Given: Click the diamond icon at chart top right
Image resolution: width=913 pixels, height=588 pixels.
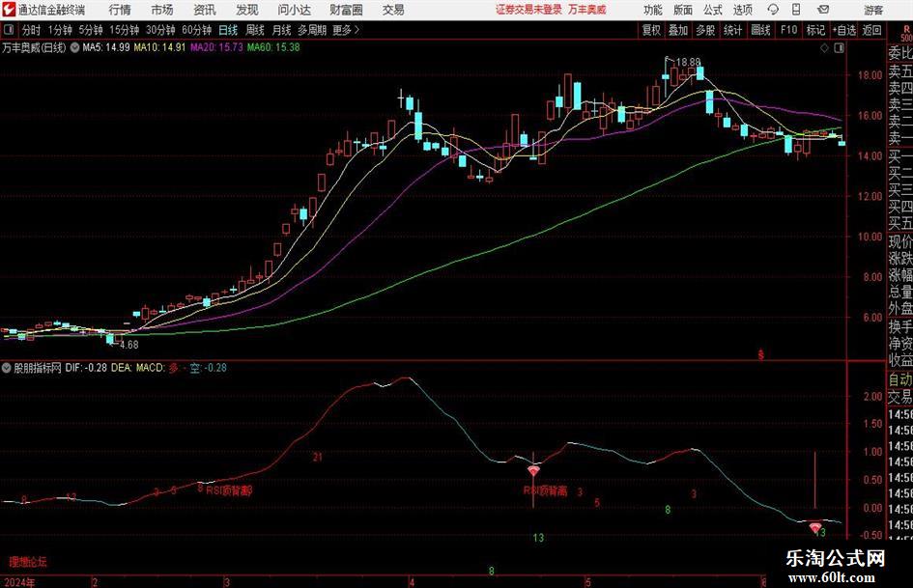Looking at the screenshot, I should 824,48.
